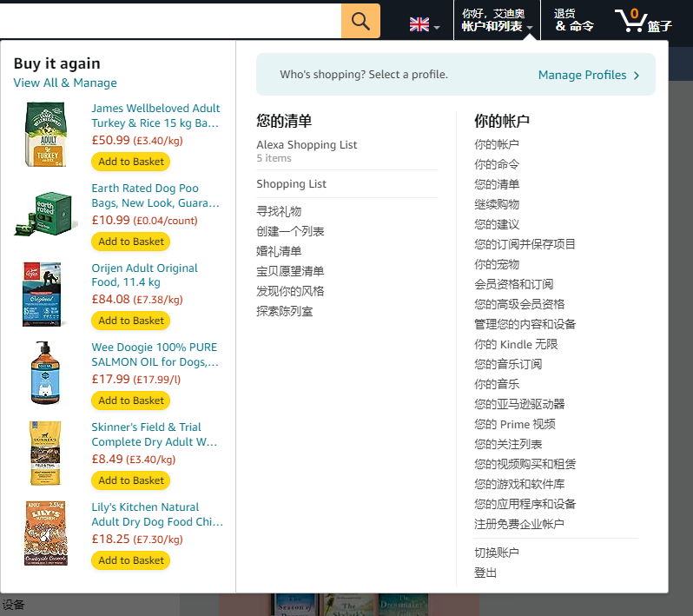This screenshot has height=616, width=693.
Task: Open 会员资格和订阅 memberships
Action: click(514, 284)
